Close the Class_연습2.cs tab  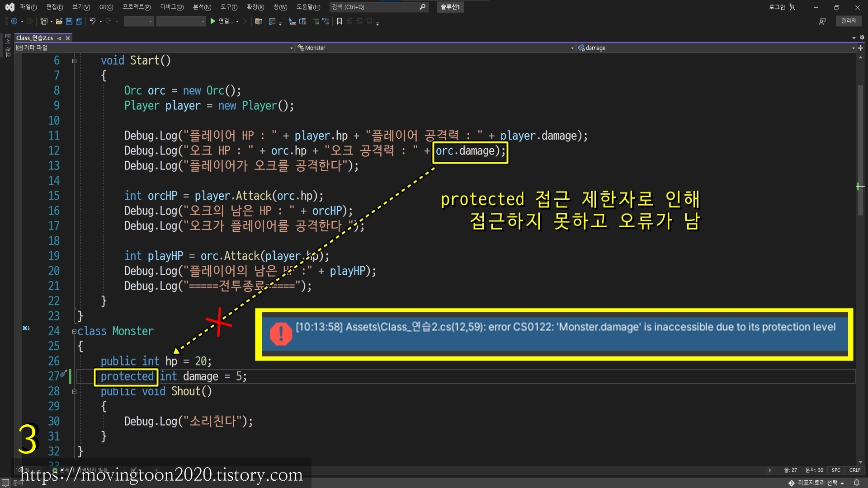pyautogui.click(x=68, y=38)
